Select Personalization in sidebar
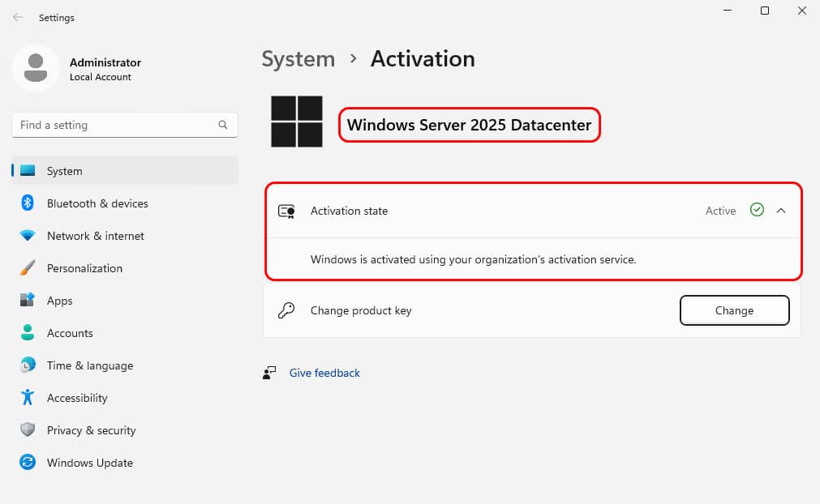 (125, 268)
